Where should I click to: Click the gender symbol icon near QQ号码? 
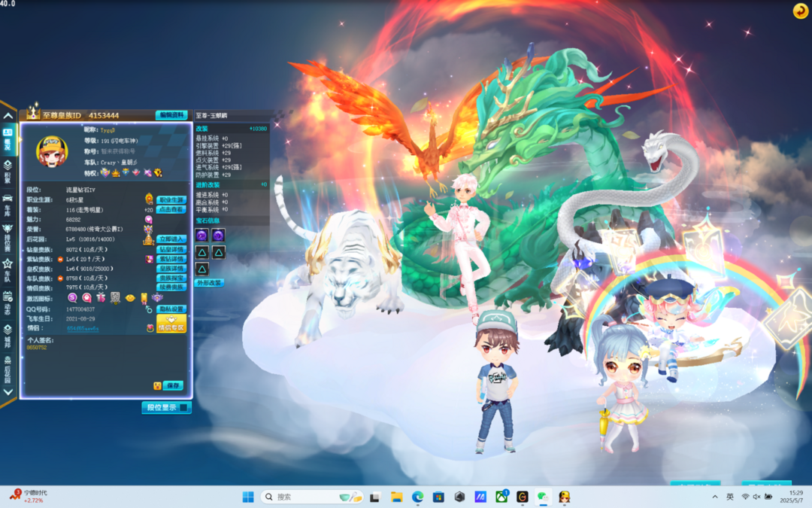coord(149,309)
